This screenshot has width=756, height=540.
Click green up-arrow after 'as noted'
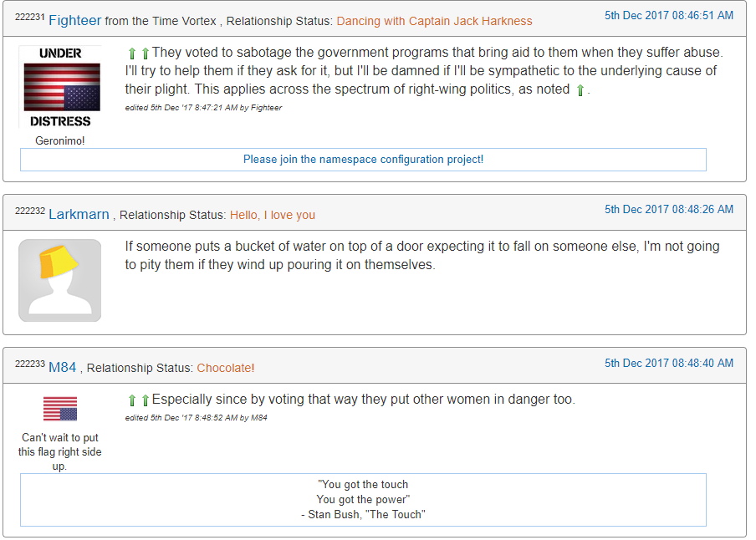(580, 90)
